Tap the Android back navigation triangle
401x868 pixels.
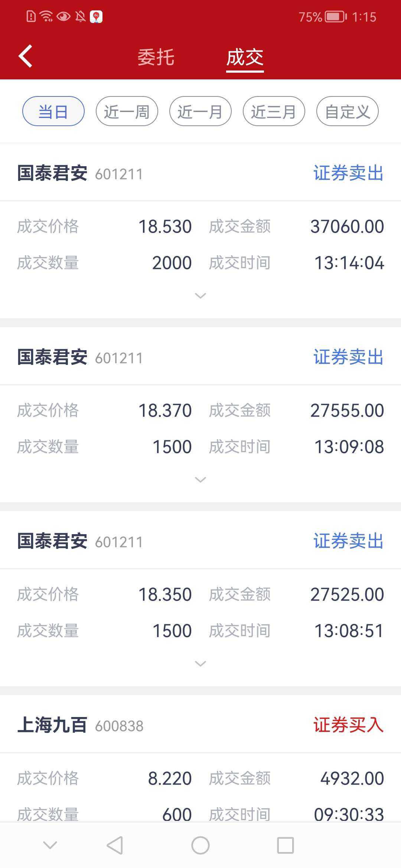click(x=115, y=845)
